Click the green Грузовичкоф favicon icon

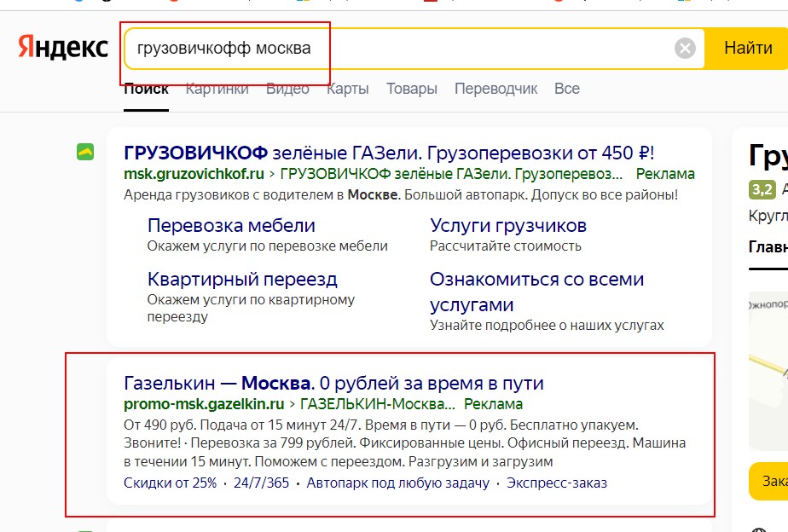pyautogui.click(x=85, y=152)
